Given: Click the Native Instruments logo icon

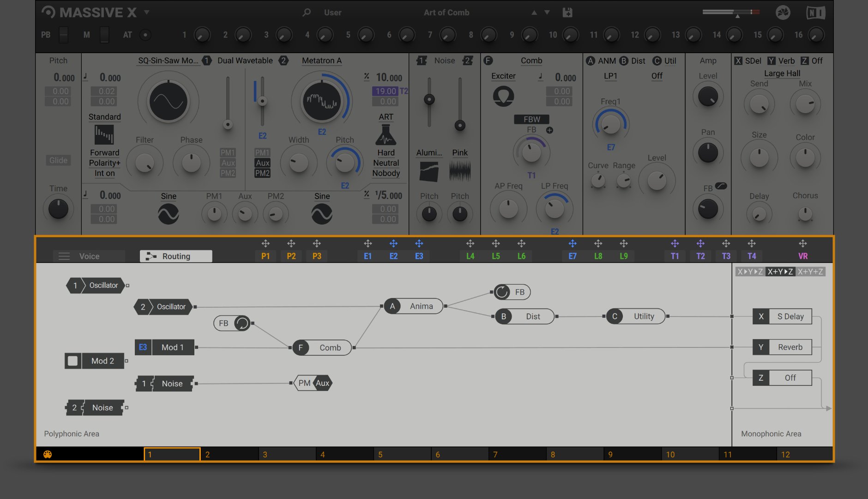Looking at the screenshot, I should pos(815,12).
